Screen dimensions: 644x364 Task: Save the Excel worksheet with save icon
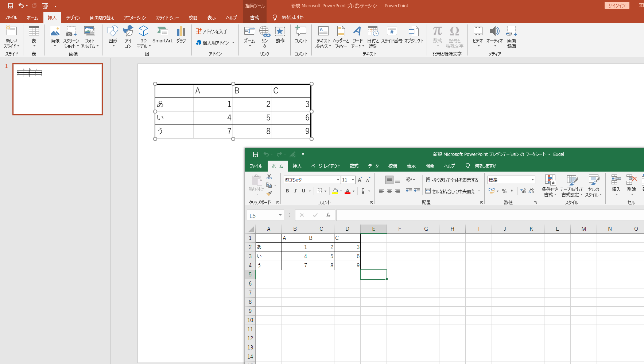point(256,154)
